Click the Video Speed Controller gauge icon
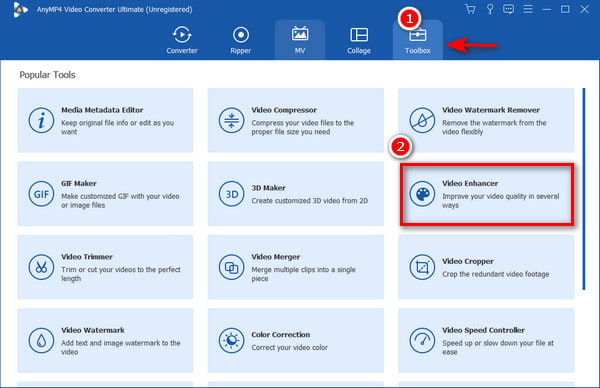 (x=422, y=341)
